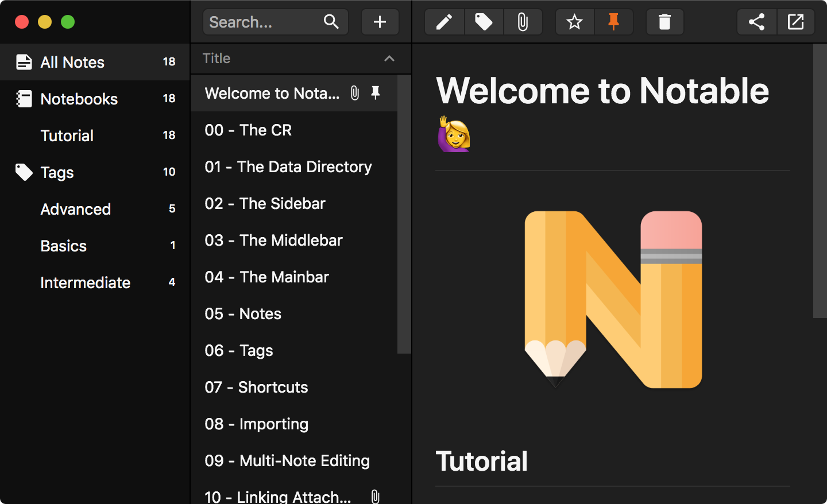Open note '05 - Notes'
827x504 pixels.
click(x=294, y=313)
